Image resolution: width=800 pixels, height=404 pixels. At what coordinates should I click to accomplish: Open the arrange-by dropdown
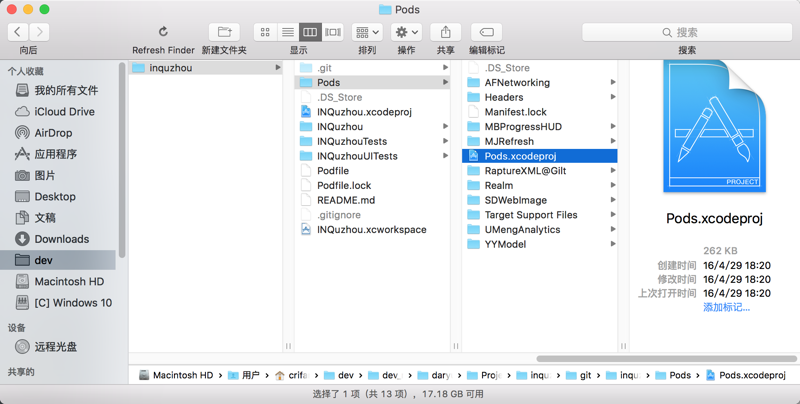(367, 32)
